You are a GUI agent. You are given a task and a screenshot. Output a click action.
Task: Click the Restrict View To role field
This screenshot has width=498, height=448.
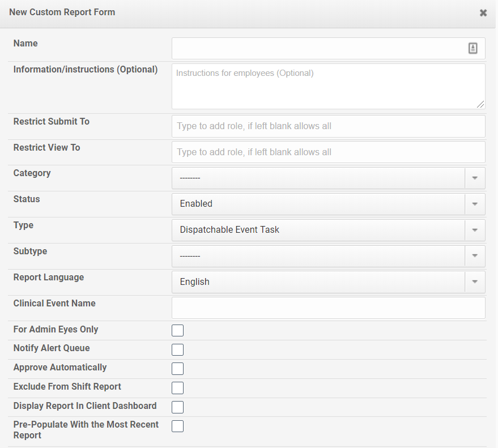click(x=327, y=152)
